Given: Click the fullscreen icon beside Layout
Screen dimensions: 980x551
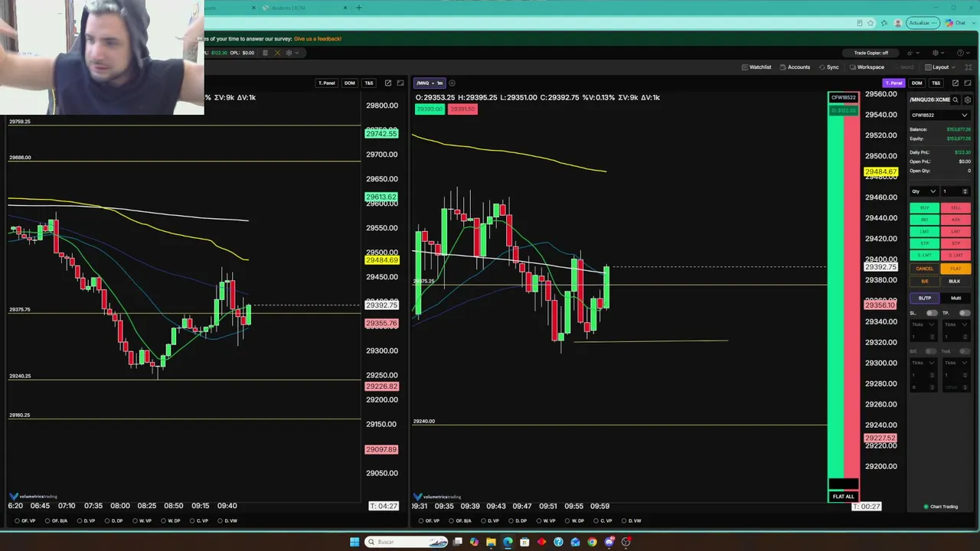Looking at the screenshot, I should tap(968, 67).
